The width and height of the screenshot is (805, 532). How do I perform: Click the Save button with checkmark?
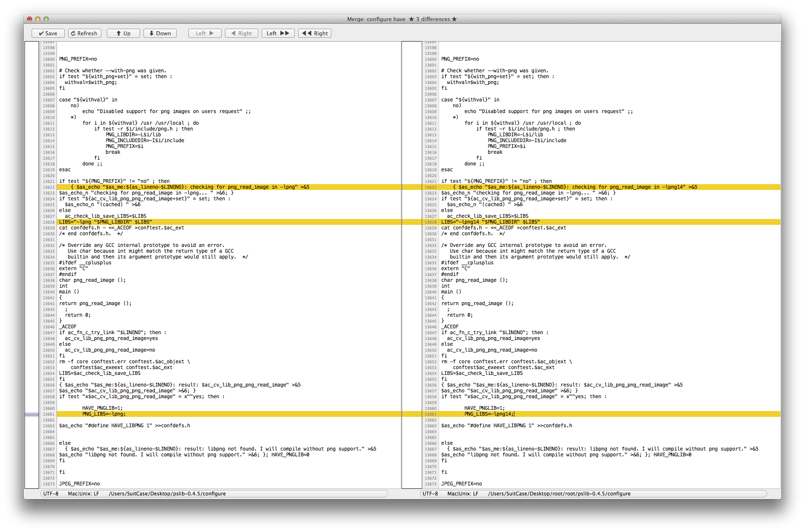pyautogui.click(x=48, y=33)
